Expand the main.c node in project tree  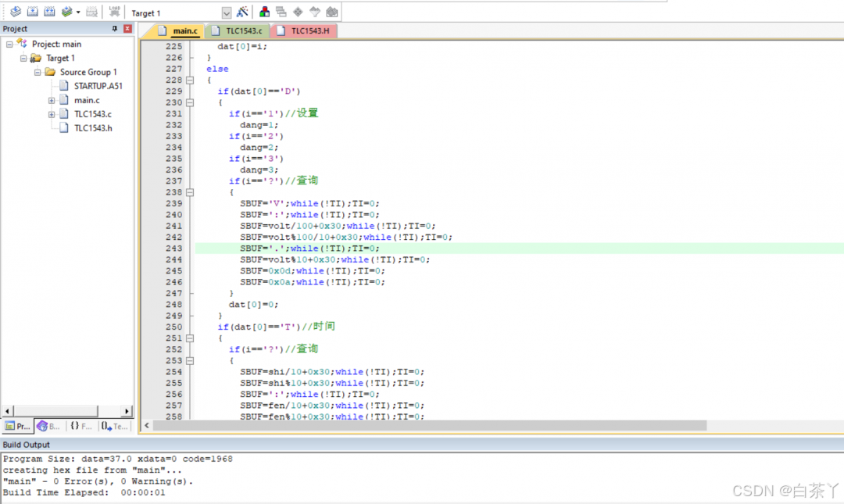(52, 100)
